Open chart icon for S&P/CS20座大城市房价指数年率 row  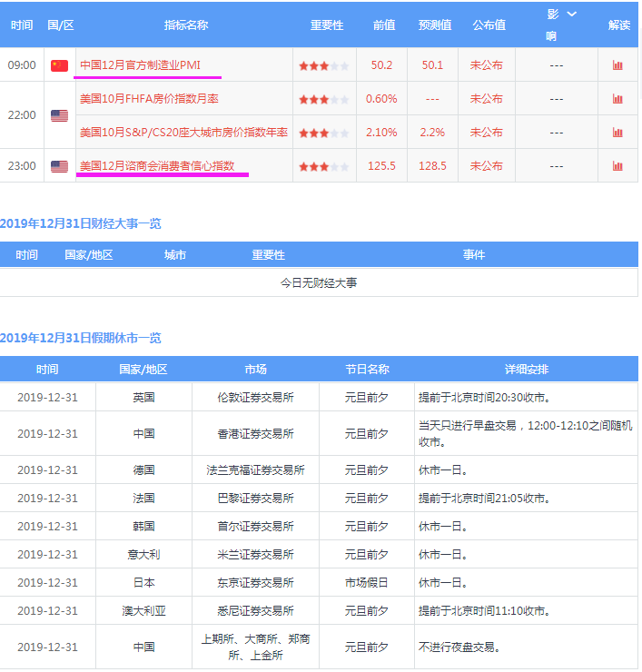click(617, 133)
